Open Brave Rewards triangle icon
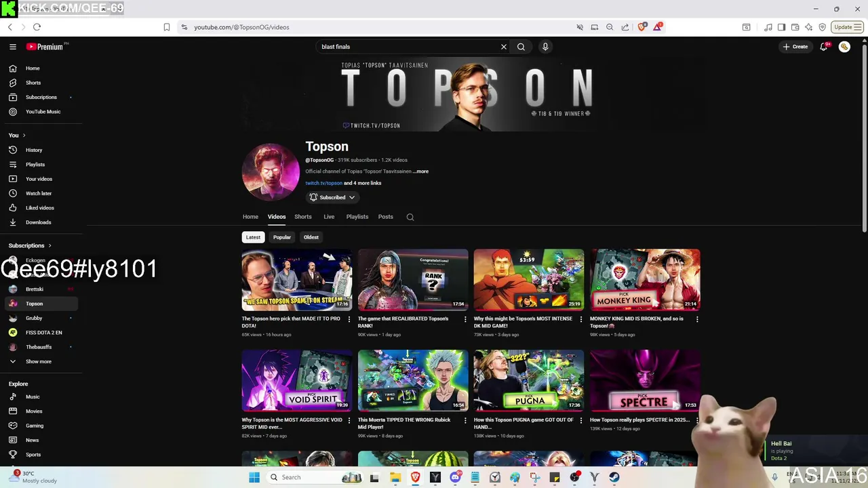The width and height of the screenshot is (868, 488). tap(658, 27)
